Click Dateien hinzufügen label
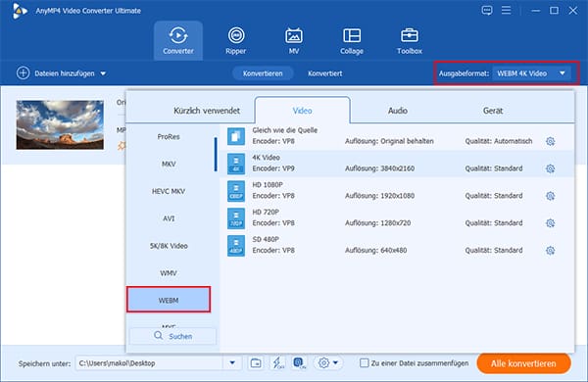 coord(65,73)
